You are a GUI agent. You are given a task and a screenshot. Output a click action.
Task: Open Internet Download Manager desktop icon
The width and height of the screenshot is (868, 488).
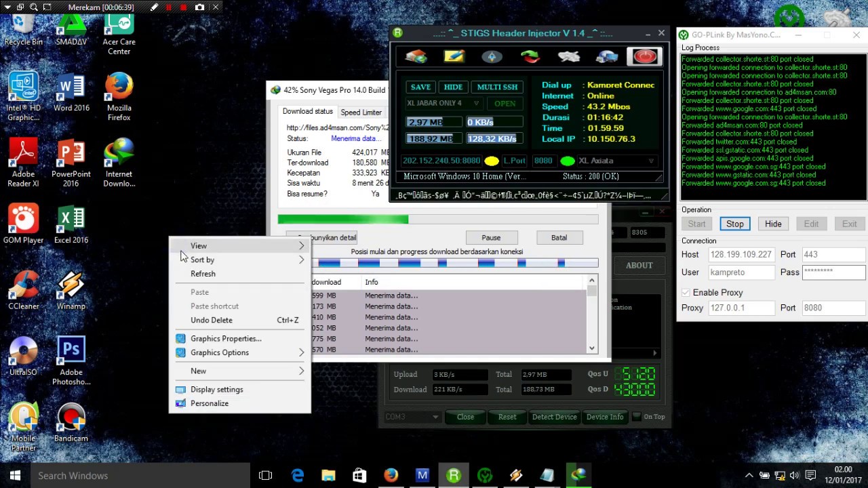(x=119, y=163)
